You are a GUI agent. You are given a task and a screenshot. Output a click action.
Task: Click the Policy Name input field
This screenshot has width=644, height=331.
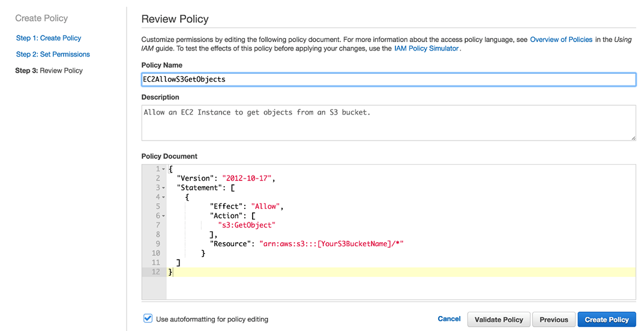click(388, 79)
